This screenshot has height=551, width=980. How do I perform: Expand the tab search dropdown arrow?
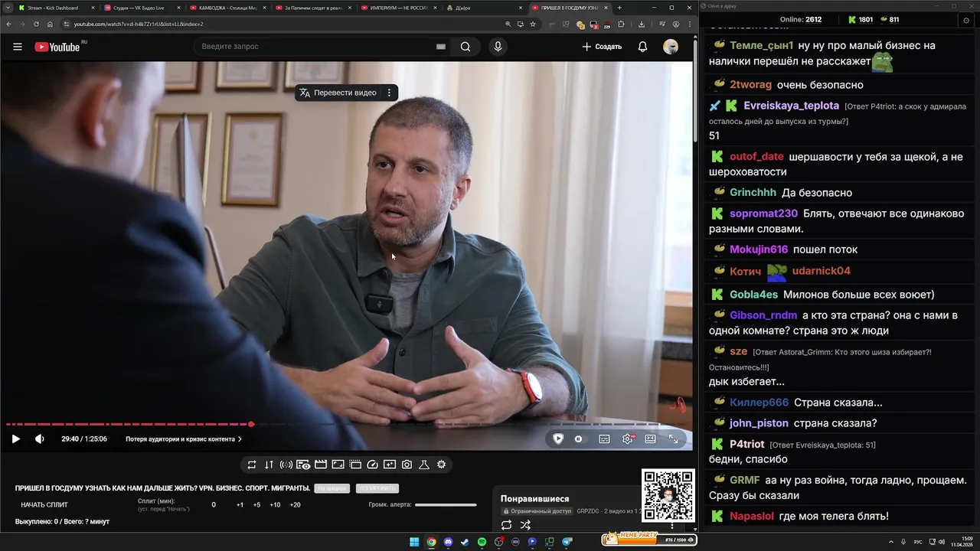(x=6, y=8)
